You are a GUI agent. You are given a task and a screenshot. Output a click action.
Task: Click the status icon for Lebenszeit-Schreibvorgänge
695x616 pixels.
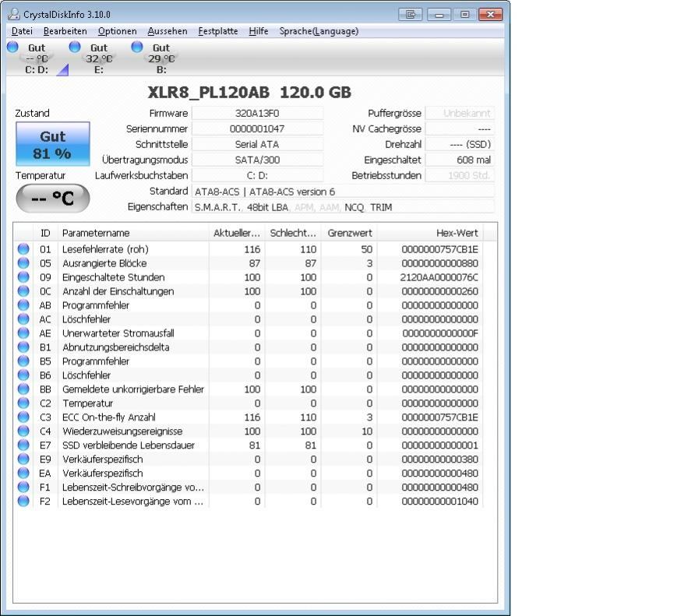point(23,487)
